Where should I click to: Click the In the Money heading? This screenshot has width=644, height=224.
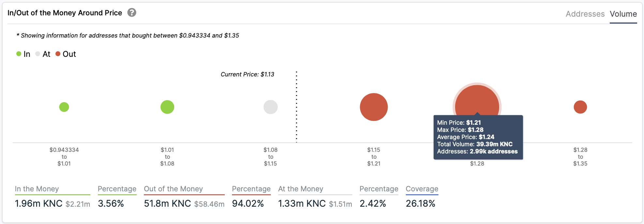37,189
